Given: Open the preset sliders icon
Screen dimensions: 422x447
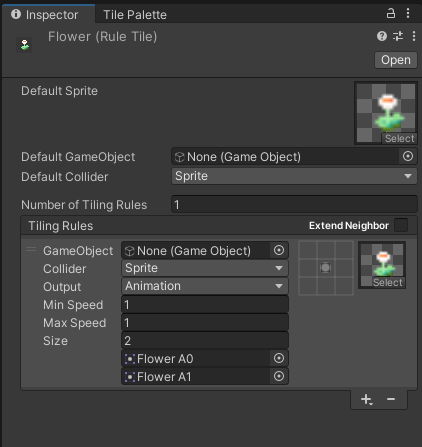Looking at the screenshot, I should click(x=398, y=36).
